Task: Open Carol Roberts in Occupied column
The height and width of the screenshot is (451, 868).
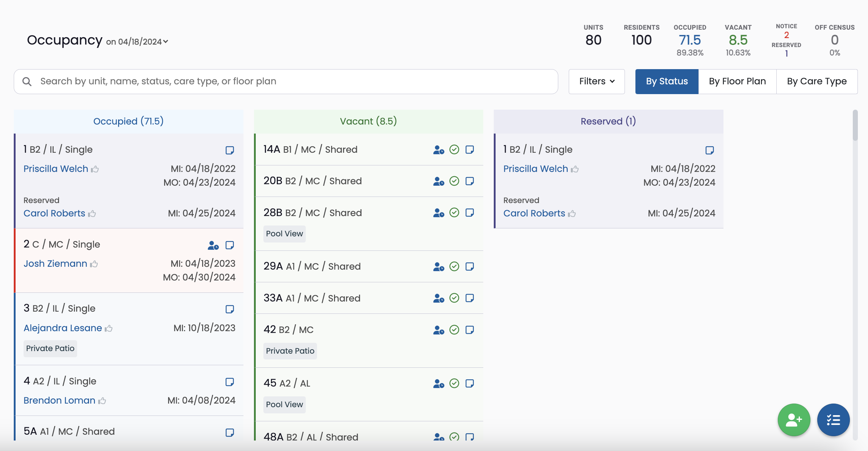Action: (x=54, y=213)
